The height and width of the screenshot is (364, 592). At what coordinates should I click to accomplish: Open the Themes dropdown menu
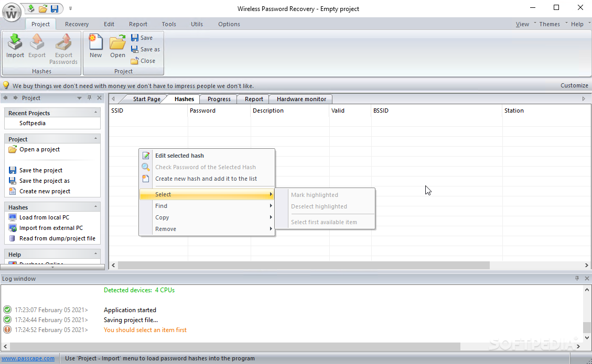point(553,24)
